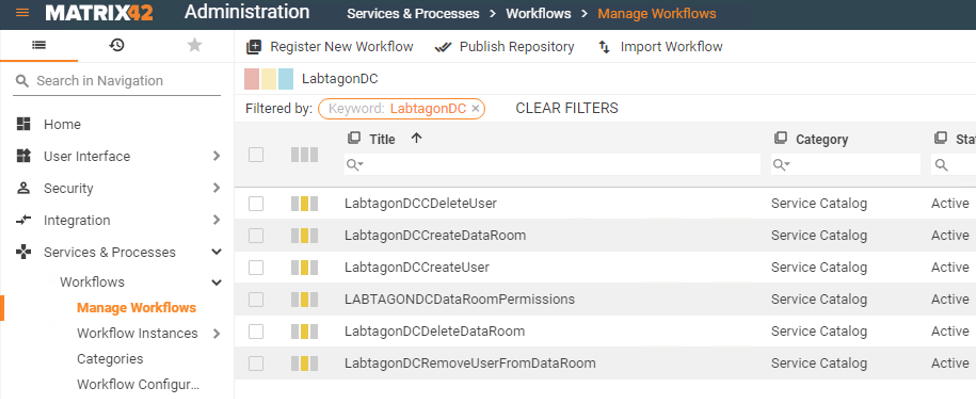Collapse the Workflows subsection
976x399 pixels.
(216, 283)
